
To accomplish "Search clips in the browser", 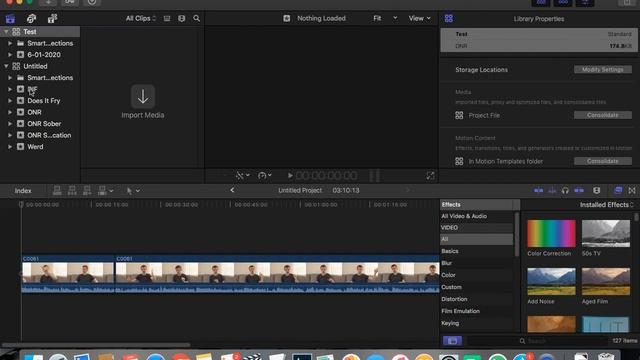I will [x=196, y=18].
